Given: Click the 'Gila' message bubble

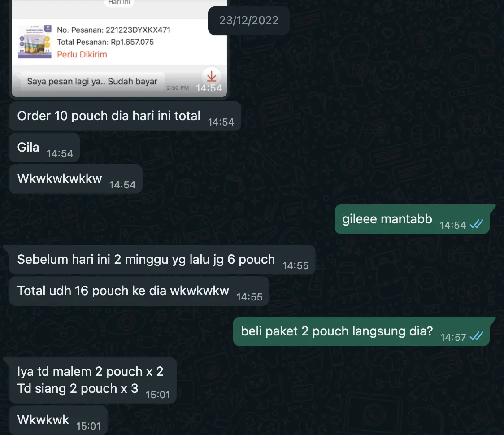Looking at the screenshot, I should (x=44, y=148).
